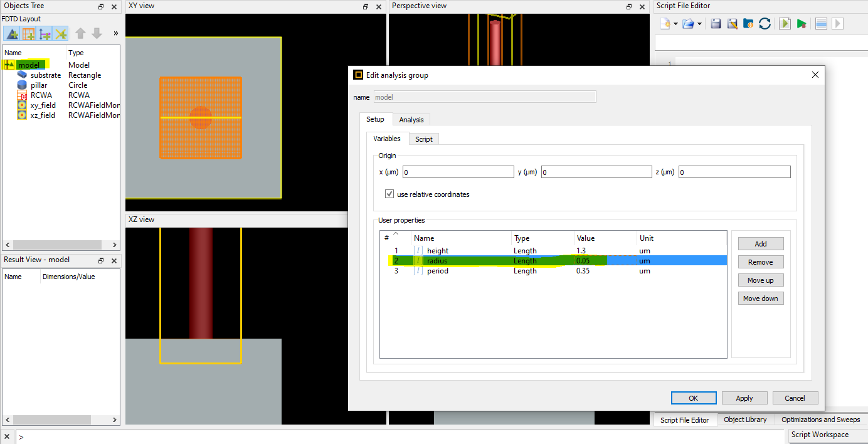This screenshot has height=444, width=868.
Task: Select the substrate item in Objects Tree
Action: click(46, 75)
